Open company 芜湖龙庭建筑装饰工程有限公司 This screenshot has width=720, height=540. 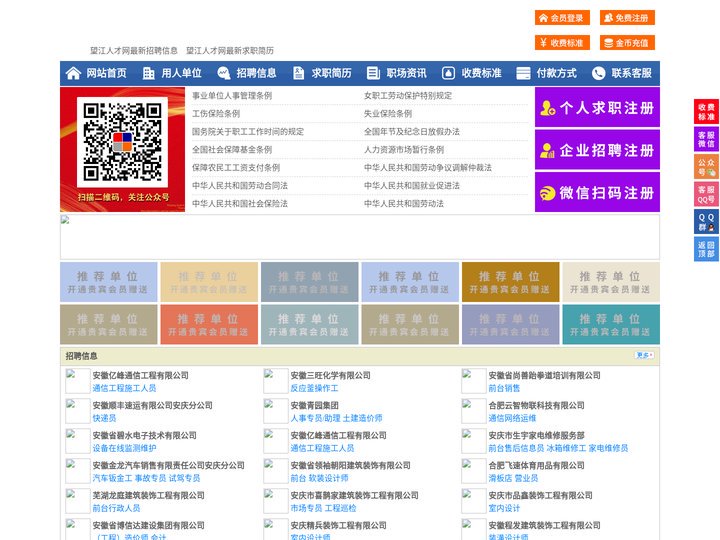tap(148, 495)
